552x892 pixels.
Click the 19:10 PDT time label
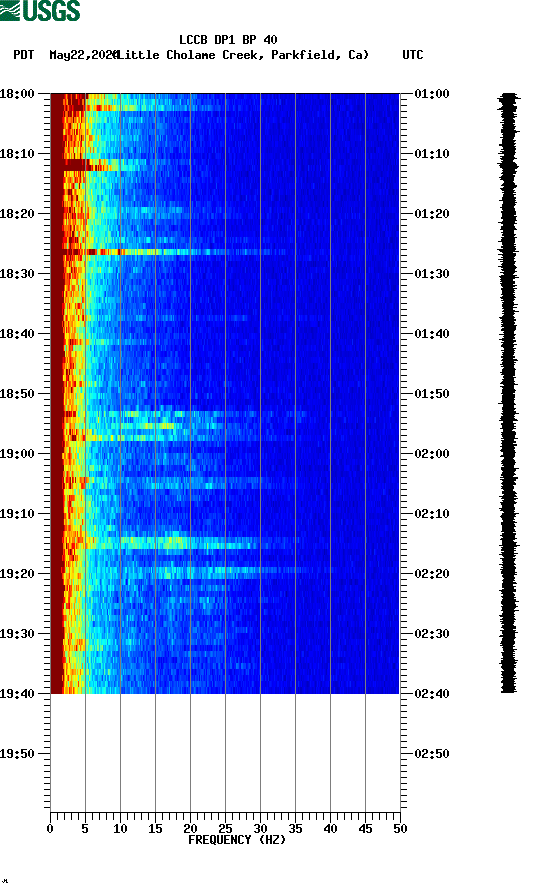tap(17, 514)
